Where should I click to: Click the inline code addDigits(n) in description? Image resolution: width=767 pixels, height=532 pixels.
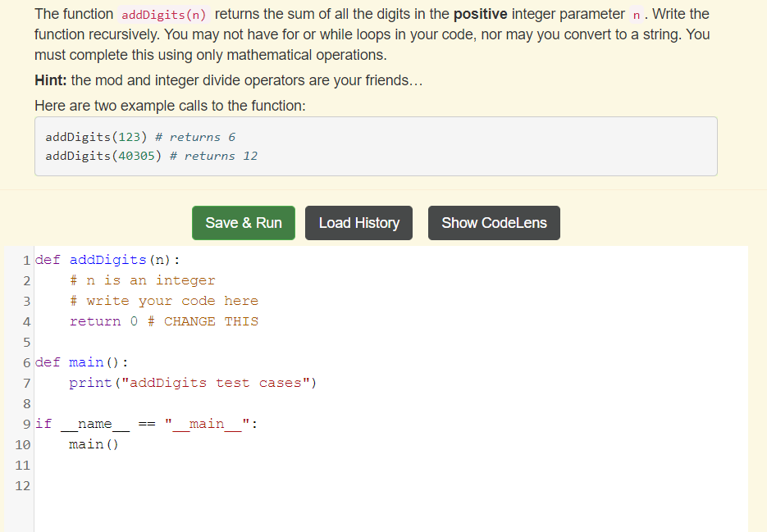point(164,15)
